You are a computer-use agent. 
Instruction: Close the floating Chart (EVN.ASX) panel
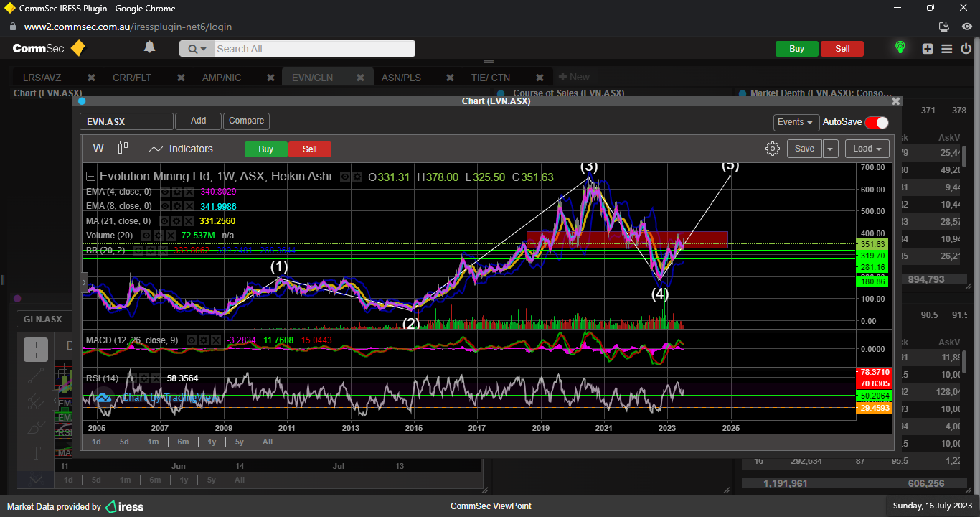coord(895,101)
